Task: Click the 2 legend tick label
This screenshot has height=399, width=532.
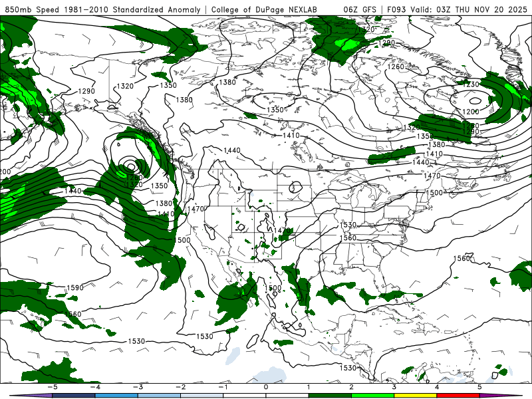Action: [x=352, y=387]
